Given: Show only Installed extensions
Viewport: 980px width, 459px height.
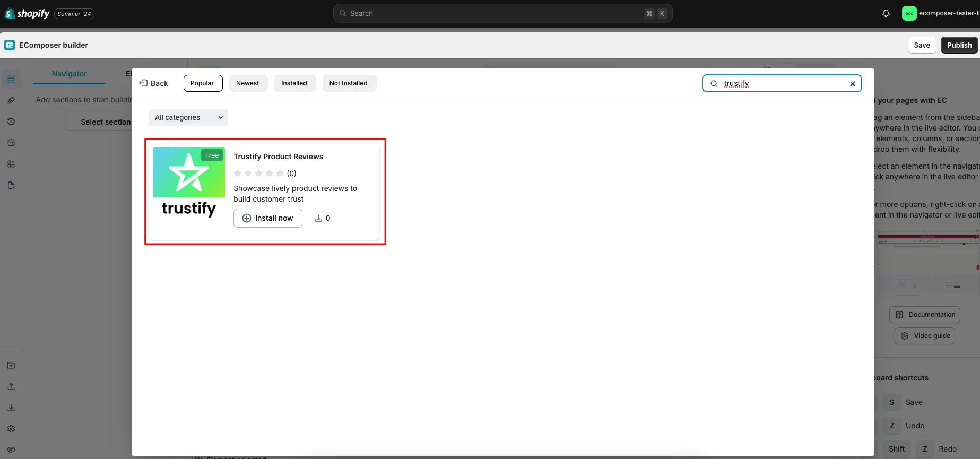Looking at the screenshot, I should pos(294,83).
